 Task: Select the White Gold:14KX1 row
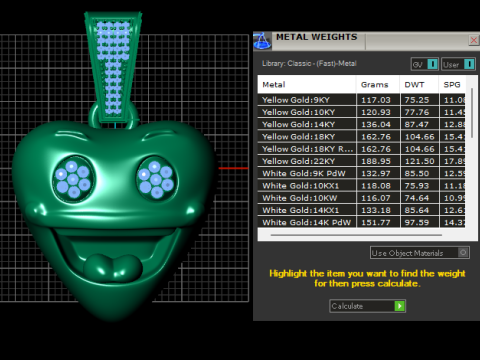point(361,210)
